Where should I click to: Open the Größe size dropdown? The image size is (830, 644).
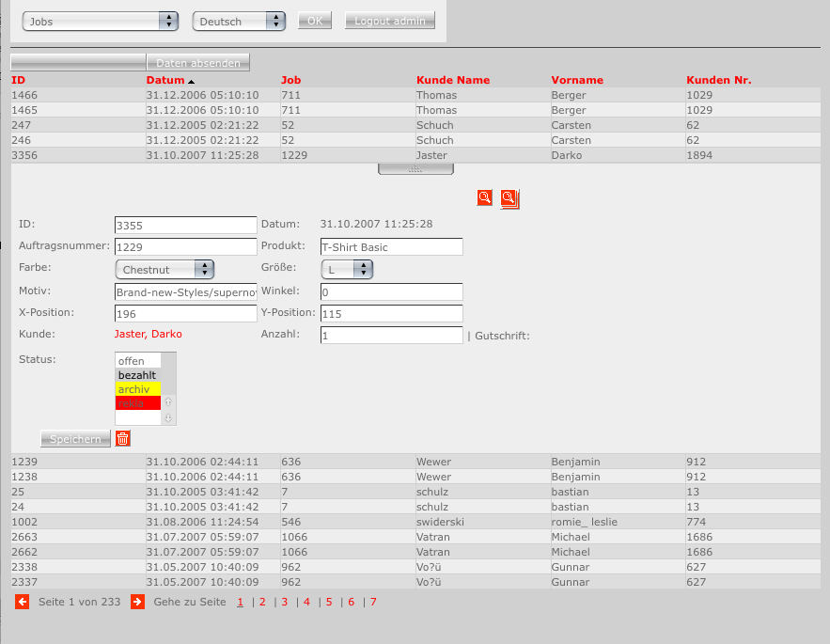tap(347, 270)
